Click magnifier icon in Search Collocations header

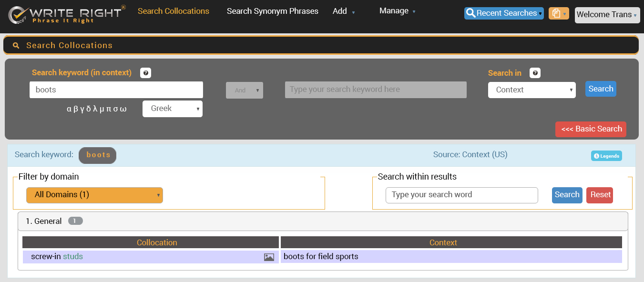pyautogui.click(x=16, y=46)
